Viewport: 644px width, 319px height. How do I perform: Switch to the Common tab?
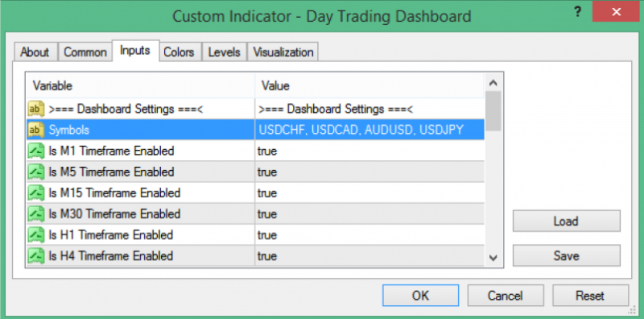pyautogui.click(x=85, y=52)
